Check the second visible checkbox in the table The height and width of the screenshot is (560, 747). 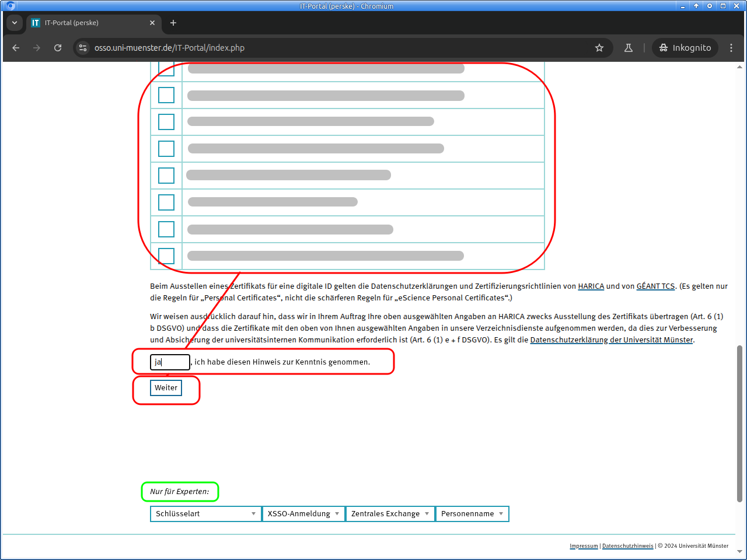point(166,95)
